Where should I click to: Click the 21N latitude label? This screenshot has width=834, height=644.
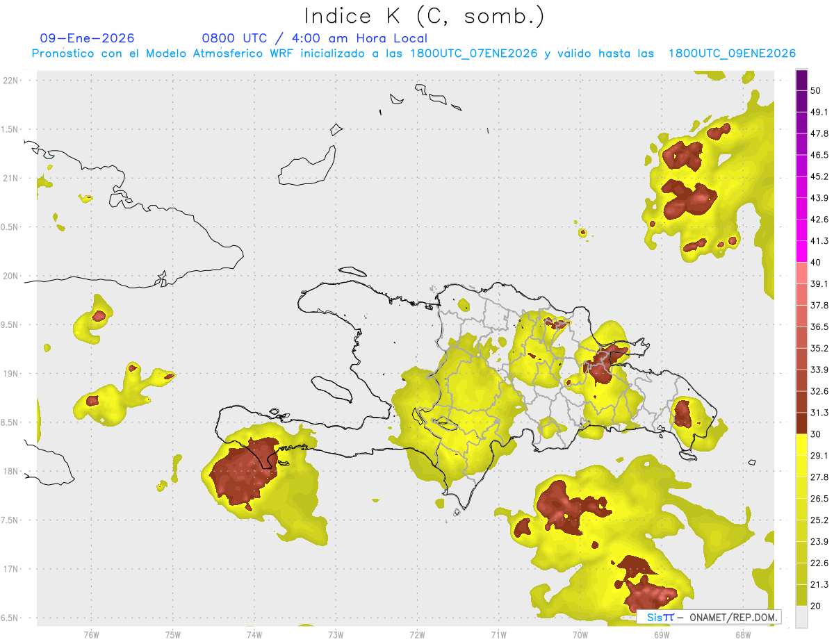pyautogui.click(x=12, y=178)
